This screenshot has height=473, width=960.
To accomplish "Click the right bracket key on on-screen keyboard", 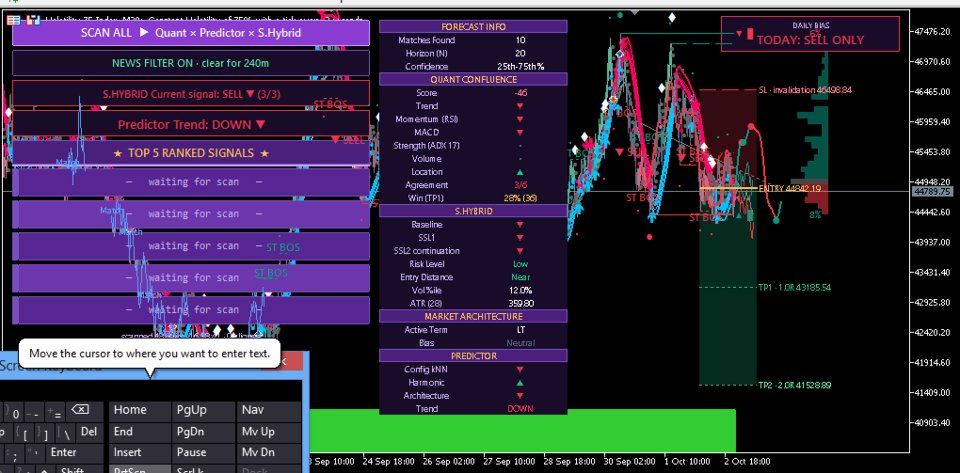I will tap(46, 433).
